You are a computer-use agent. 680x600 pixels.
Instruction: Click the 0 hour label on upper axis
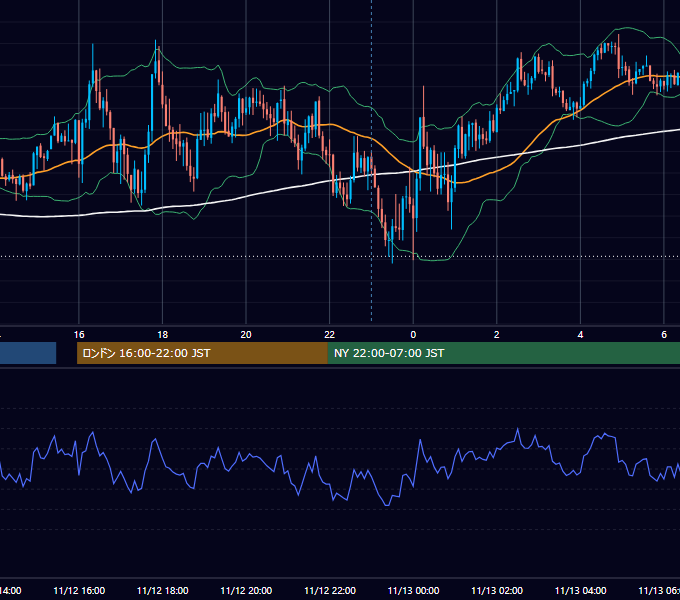click(413, 335)
